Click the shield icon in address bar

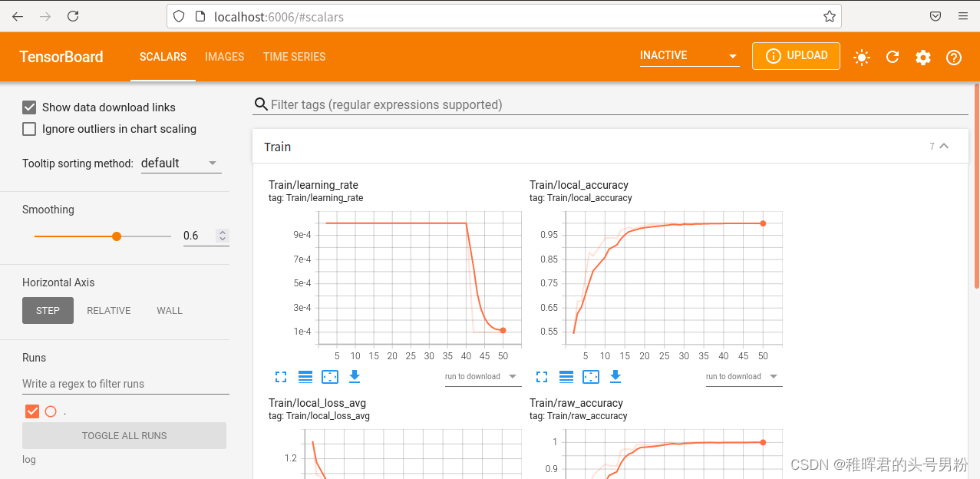click(x=179, y=16)
